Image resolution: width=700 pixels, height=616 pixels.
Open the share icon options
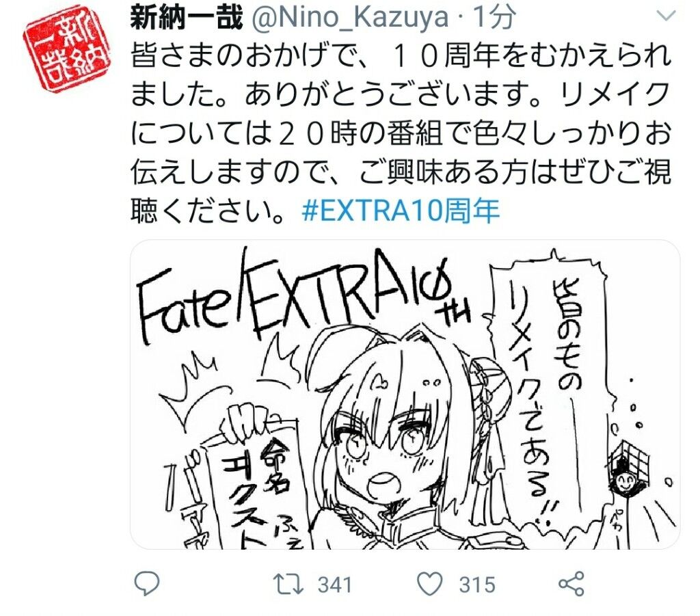coord(571,584)
